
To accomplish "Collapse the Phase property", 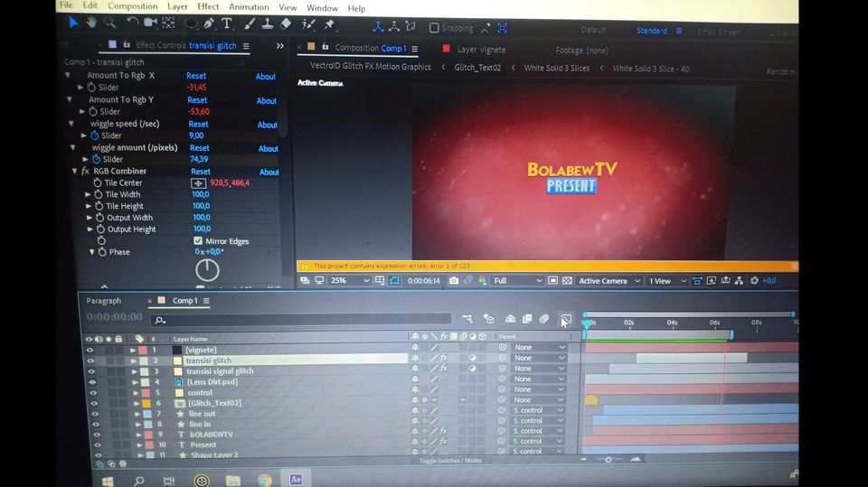I will (x=92, y=252).
